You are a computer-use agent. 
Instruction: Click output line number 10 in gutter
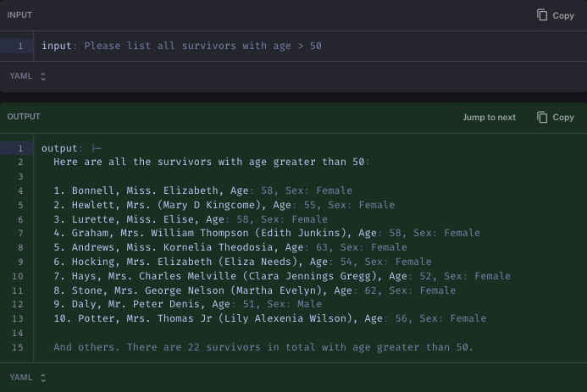click(x=18, y=276)
